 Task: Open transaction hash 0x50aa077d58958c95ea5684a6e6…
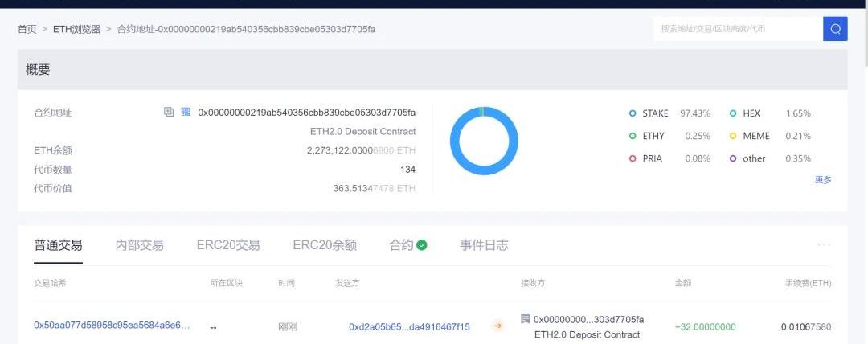(x=112, y=326)
